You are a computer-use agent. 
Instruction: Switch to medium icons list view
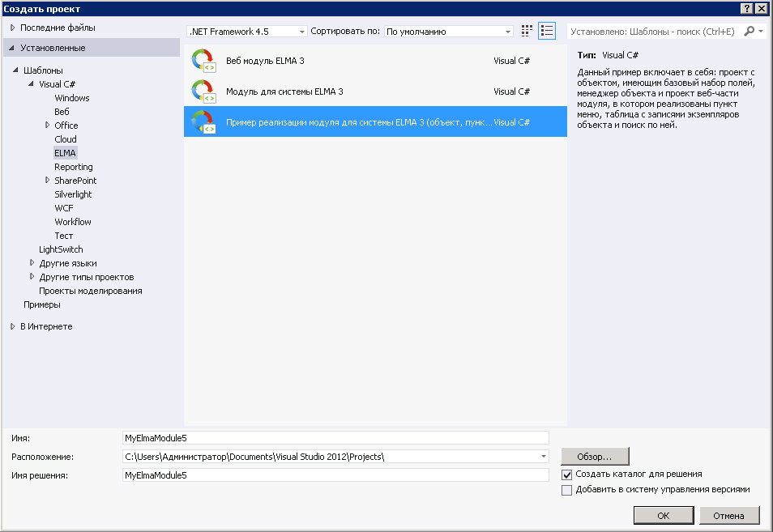[547, 31]
